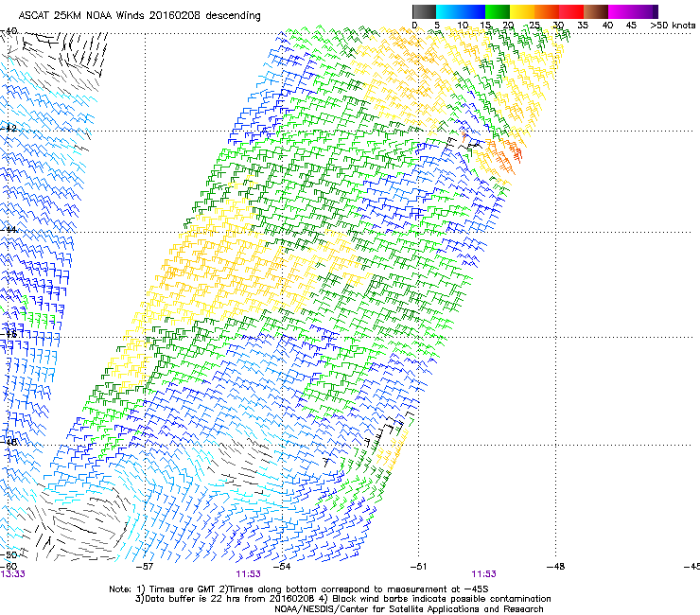Click the 'Times are GMT' note line
This screenshot has width=700, height=615.
298,589
